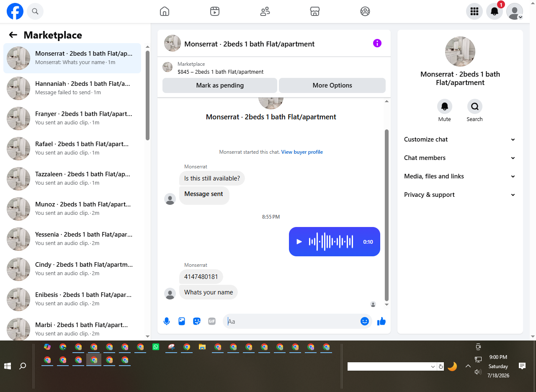Open the Facebook logo home link

tap(15, 11)
